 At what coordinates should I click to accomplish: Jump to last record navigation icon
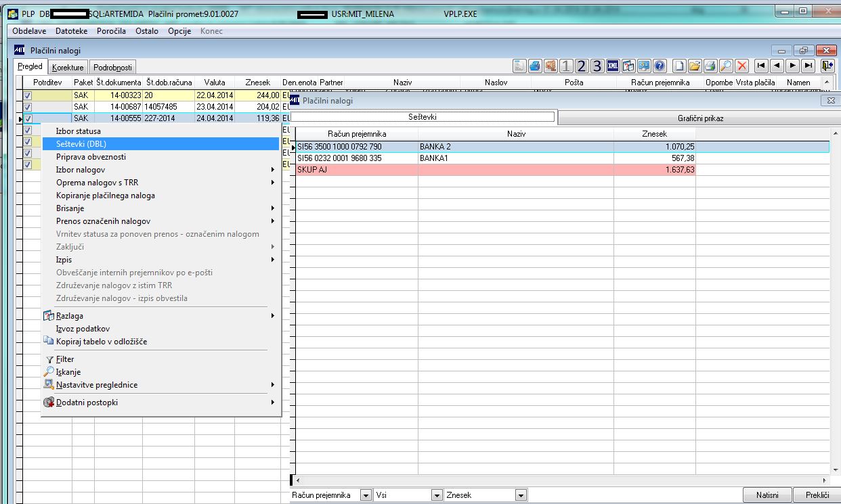pos(808,66)
